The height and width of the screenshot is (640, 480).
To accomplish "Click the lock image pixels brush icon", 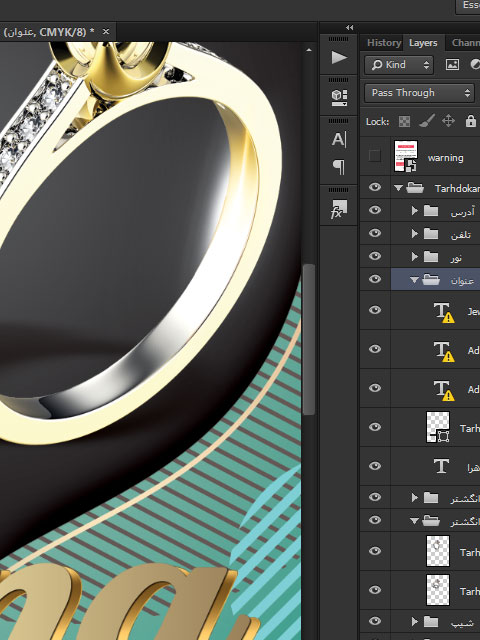I will [x=427, y=121].
